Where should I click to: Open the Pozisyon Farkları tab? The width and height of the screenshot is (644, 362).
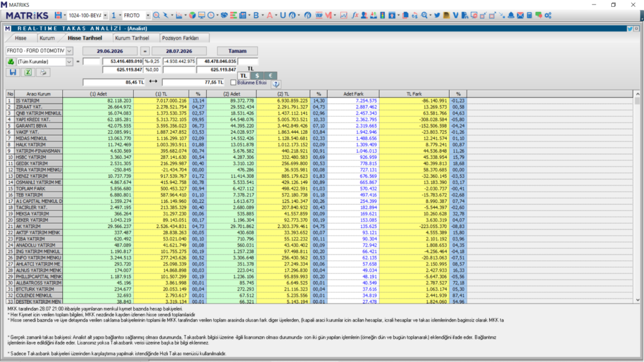click(x=180, y=38)
